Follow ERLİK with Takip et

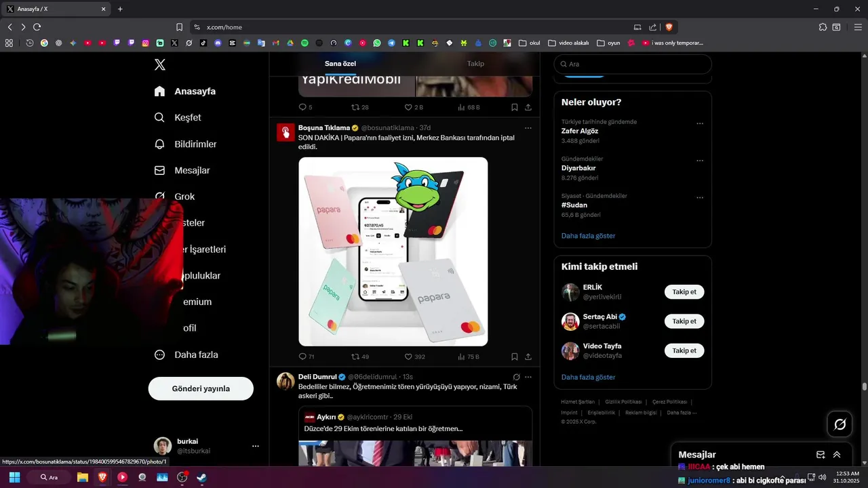pos(684,292)
